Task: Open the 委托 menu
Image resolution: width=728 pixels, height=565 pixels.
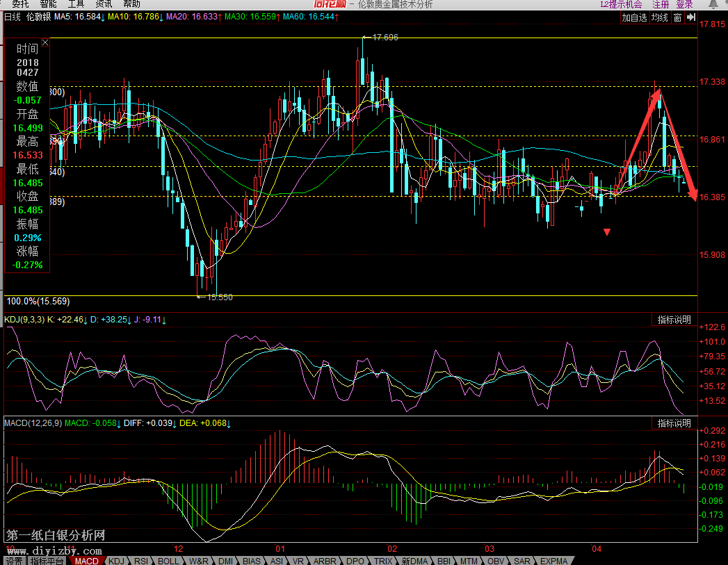Action: (20, 4)
